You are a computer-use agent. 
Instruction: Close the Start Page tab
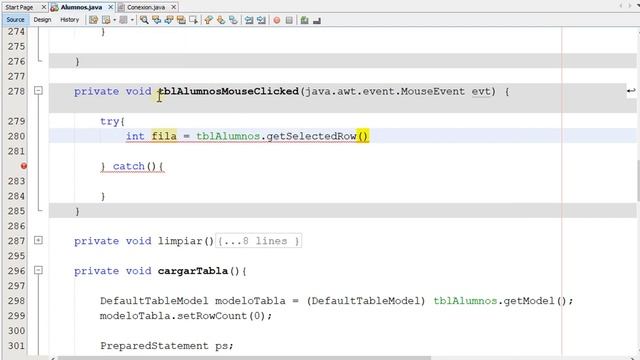44,7
